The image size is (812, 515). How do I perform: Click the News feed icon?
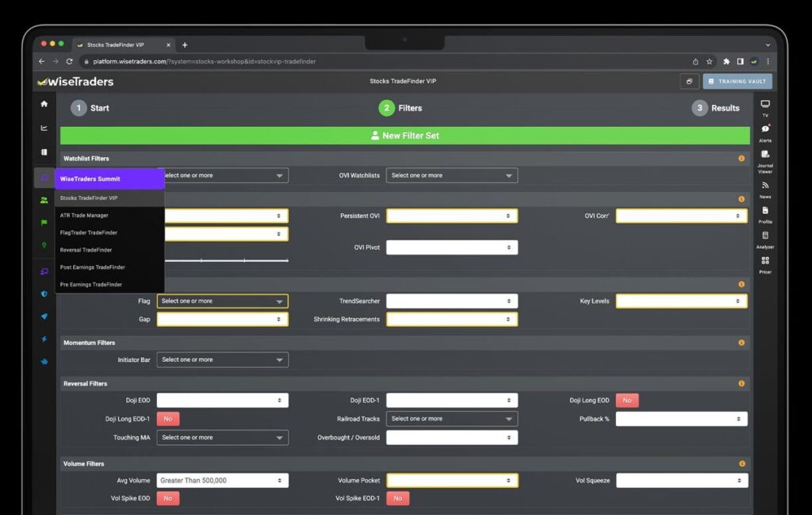click(x=764, y=186)
